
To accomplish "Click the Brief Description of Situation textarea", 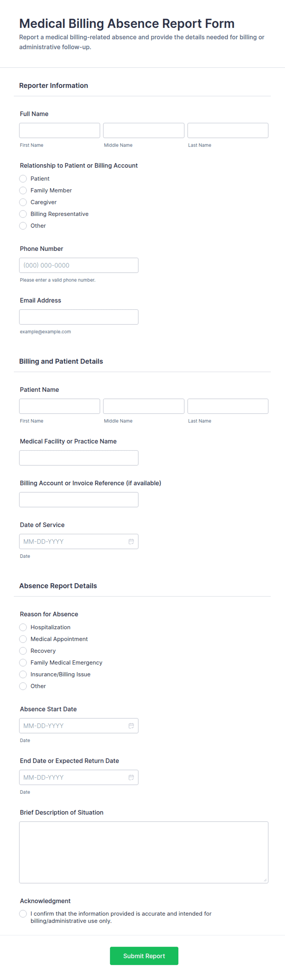I will (x=143, y=852).
